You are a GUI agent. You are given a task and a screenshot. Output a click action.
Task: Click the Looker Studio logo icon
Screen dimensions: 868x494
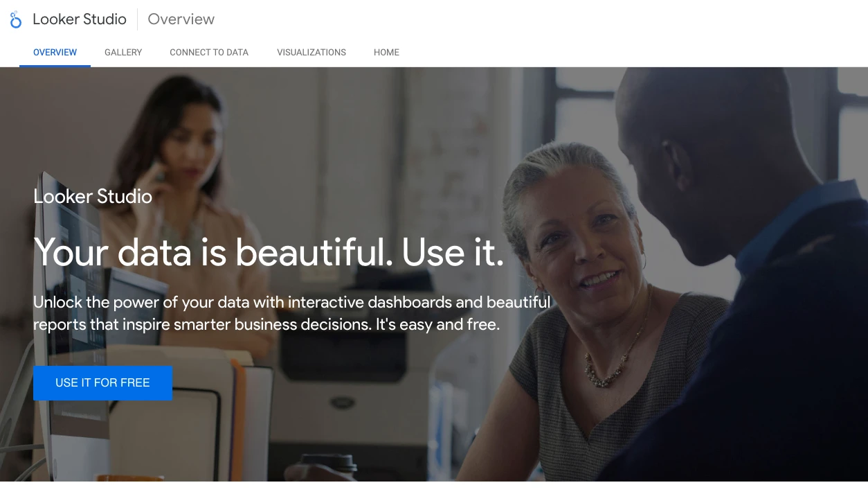coord(15,19)
